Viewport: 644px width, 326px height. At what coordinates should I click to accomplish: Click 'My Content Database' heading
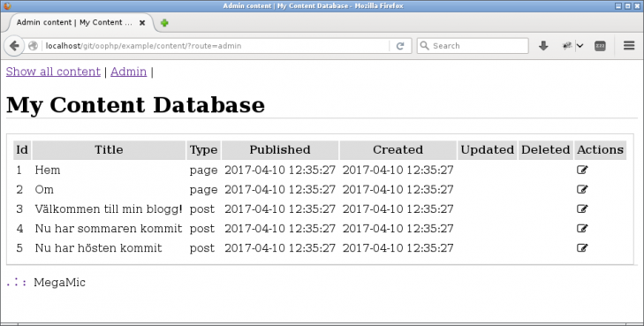[x=135, y=105]
